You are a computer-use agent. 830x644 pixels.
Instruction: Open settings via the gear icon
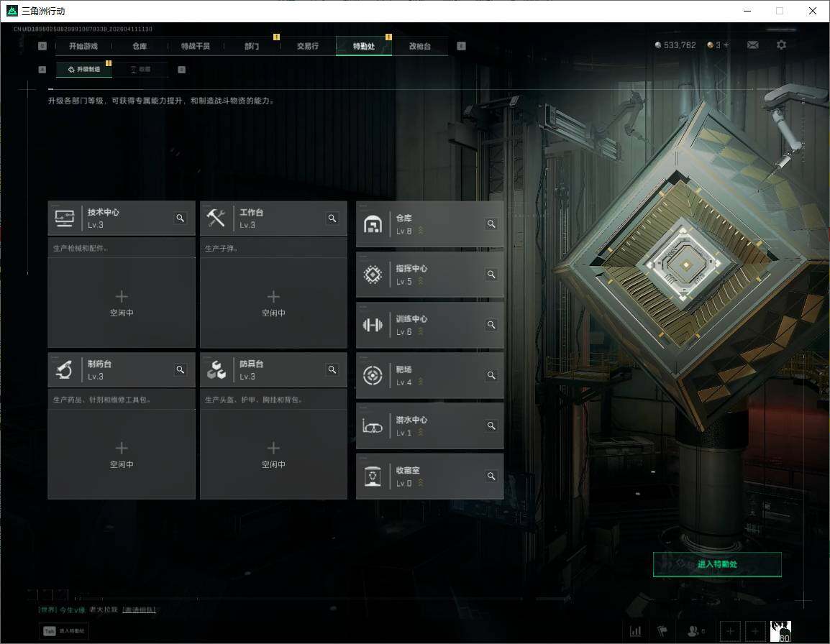click(x=781, y=45)
